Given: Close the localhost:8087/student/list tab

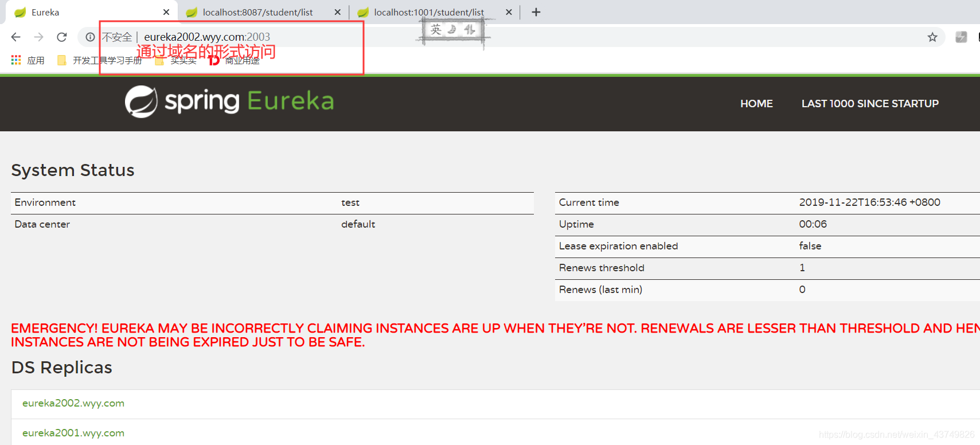Looking at the screenshot, I should (337, 12).
